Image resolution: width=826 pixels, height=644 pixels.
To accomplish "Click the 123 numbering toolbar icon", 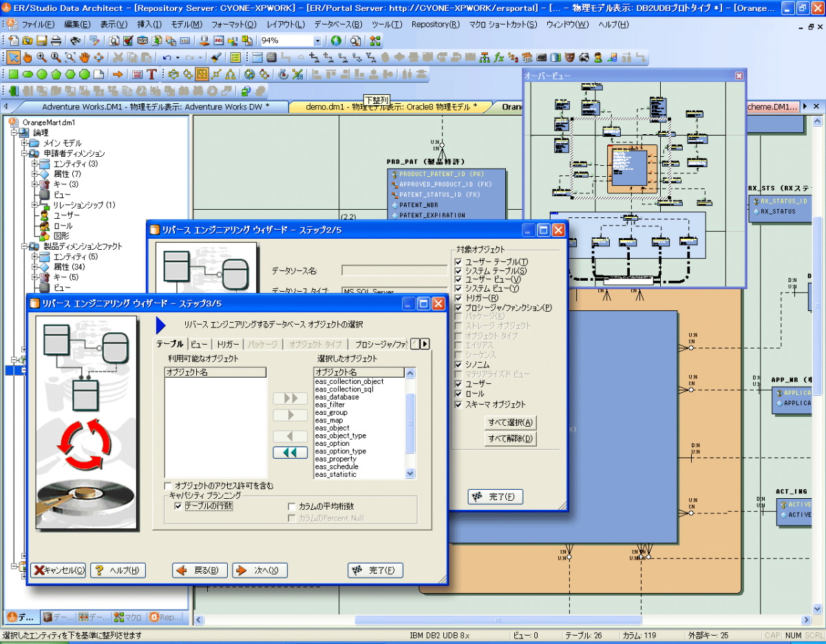I will [513, 57].
